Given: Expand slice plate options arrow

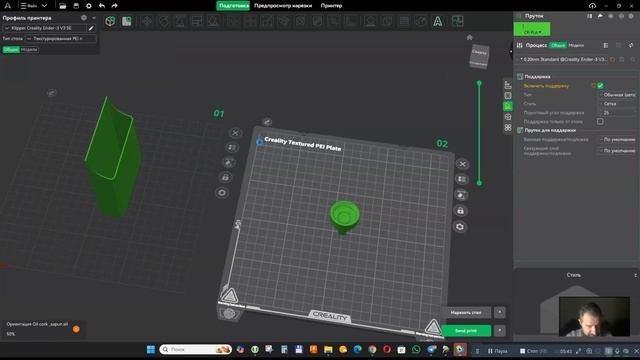Looking at the screenshot, I should click(500, 312).
